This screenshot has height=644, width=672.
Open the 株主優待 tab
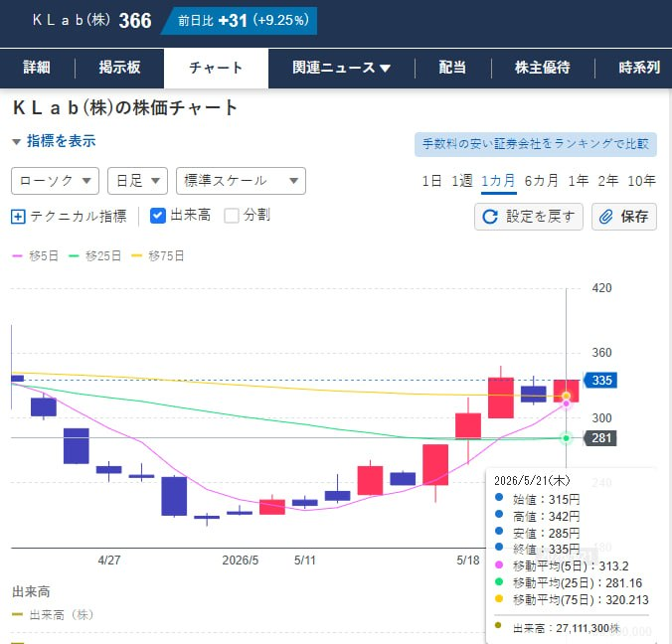click(x=542, y=68)
